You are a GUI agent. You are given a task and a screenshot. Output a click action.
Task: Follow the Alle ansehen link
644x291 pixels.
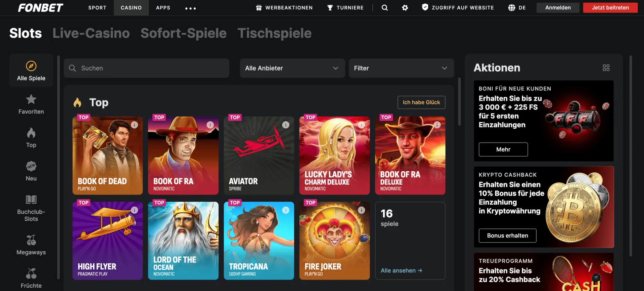point(401,271)
